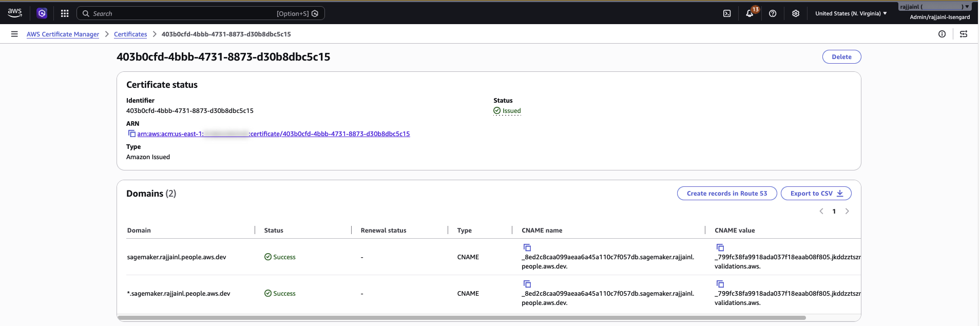The height and width of the screenshot is (326, 980).
Task: Go to previous domains page arrow
Action: click(x=821, y=211)
